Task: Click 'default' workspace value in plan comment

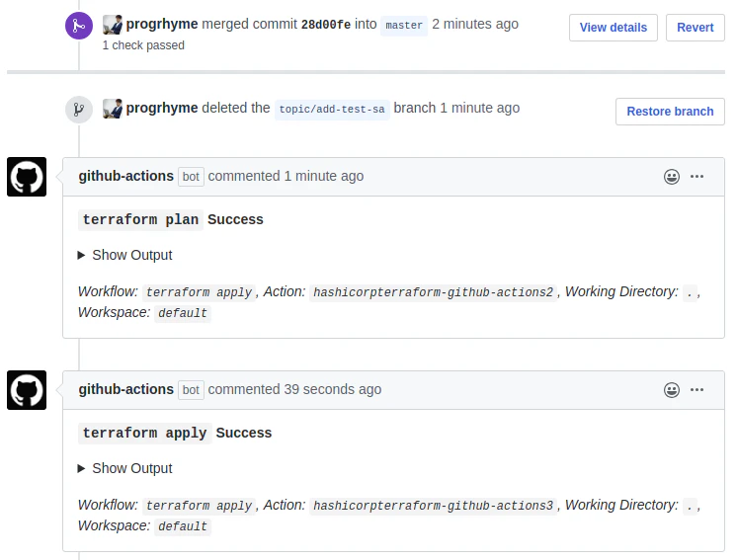Action: click(183, 313)
